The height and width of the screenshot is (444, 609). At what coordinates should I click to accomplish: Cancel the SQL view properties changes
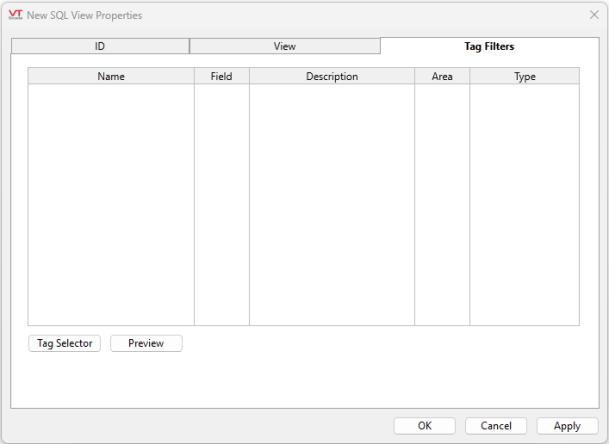point(496,426)
